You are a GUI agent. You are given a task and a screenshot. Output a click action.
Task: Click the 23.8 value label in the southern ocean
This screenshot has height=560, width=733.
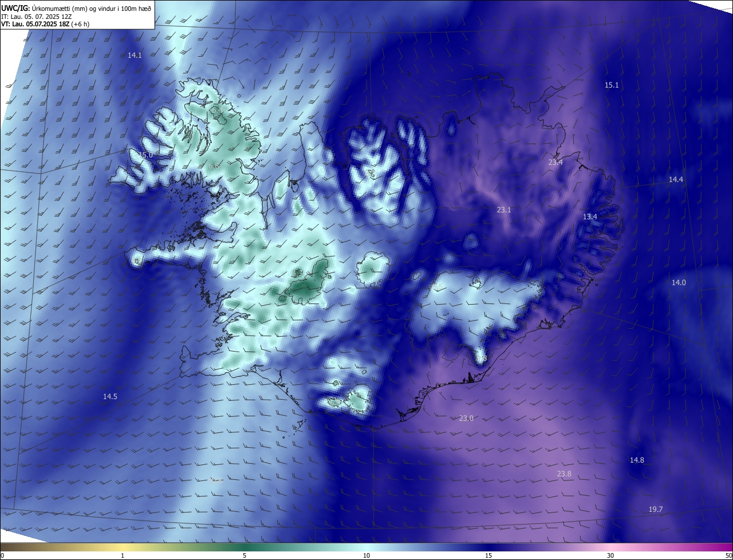point(564,474)
